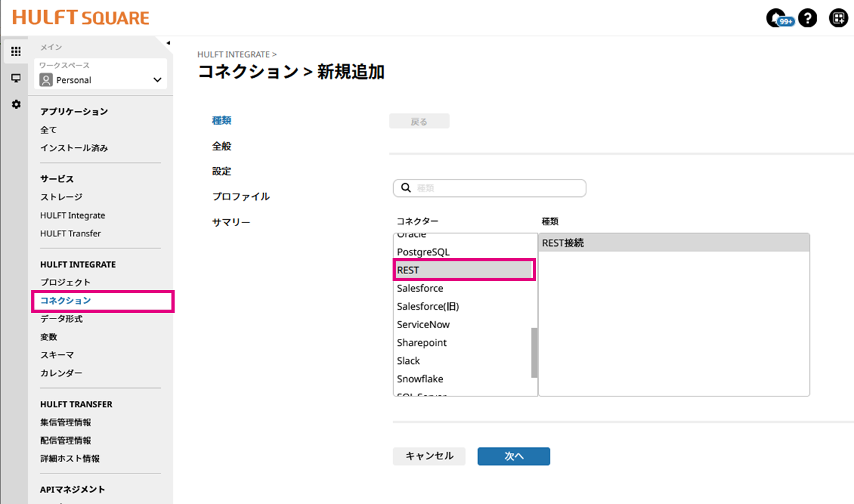The height and width of the screenshot is (504, 854).
Task: Open コネクション in the sidebar menu
Action: click(66, 300)
